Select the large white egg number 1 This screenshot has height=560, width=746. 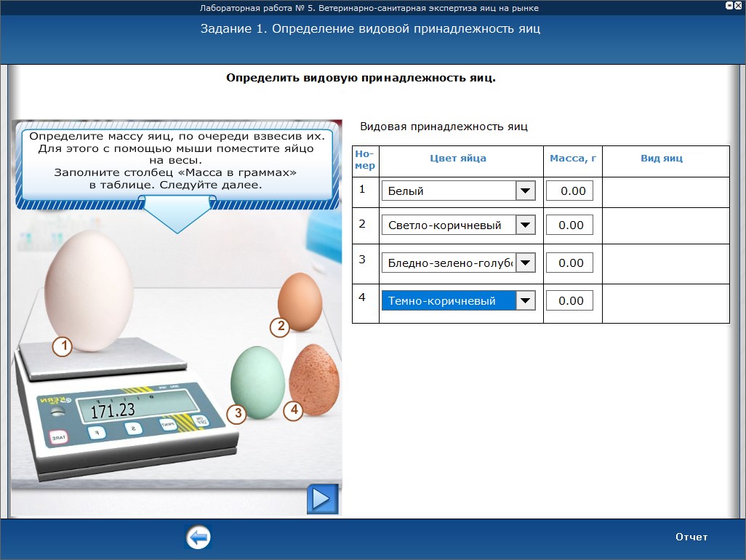pos(89,289)
